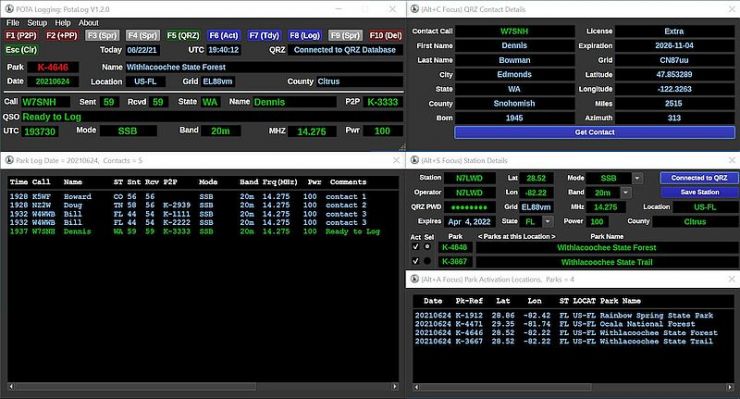Click the Call input field showing W7SNH
This screenshot has height=399, width=740.
pos(45,102)
